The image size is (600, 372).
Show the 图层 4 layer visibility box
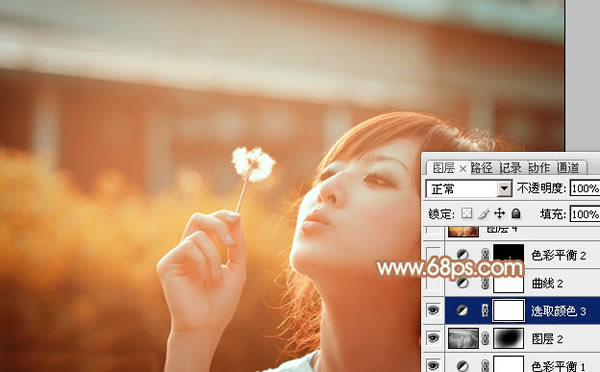click(x=433, y=230)
